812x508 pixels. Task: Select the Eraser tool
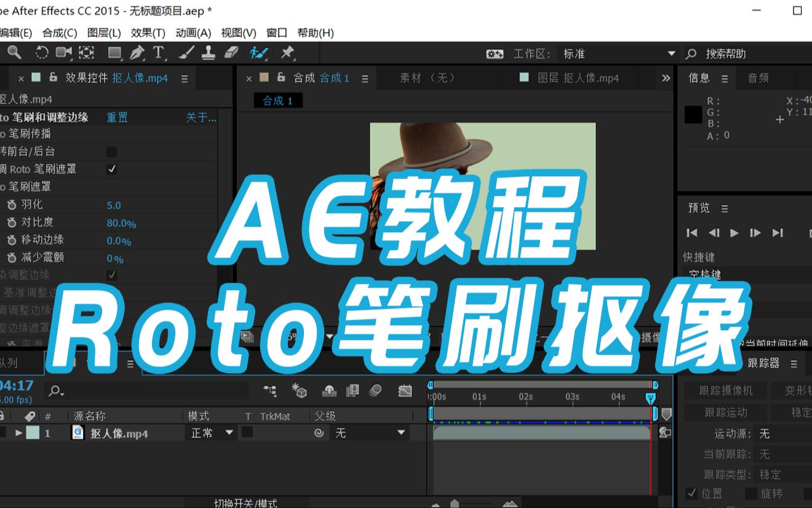click(232, 54)
